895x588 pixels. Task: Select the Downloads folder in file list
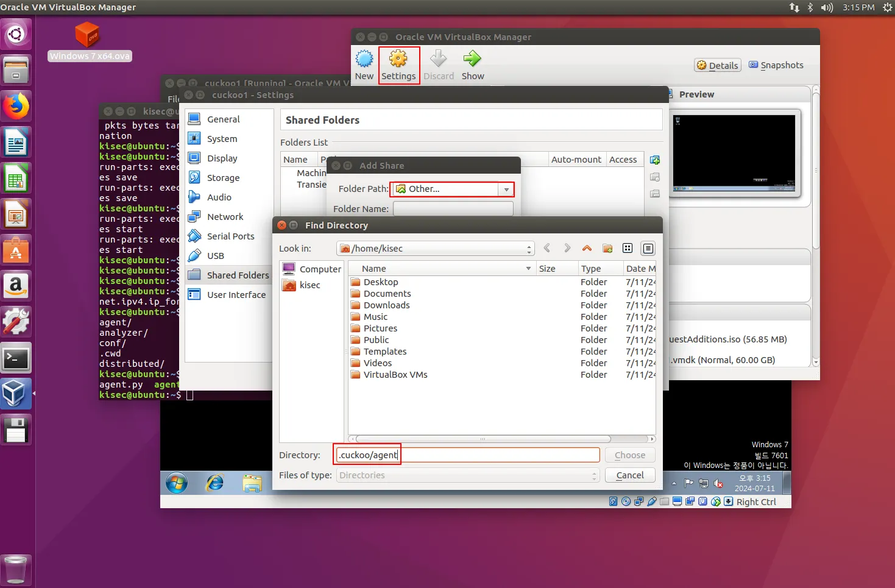(x=386, y=305)
